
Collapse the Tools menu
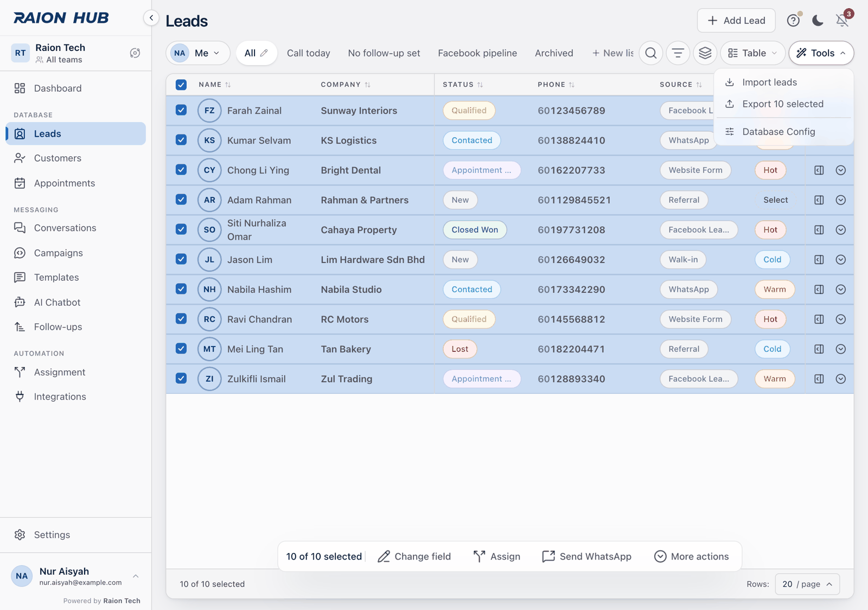pos(821,53)
